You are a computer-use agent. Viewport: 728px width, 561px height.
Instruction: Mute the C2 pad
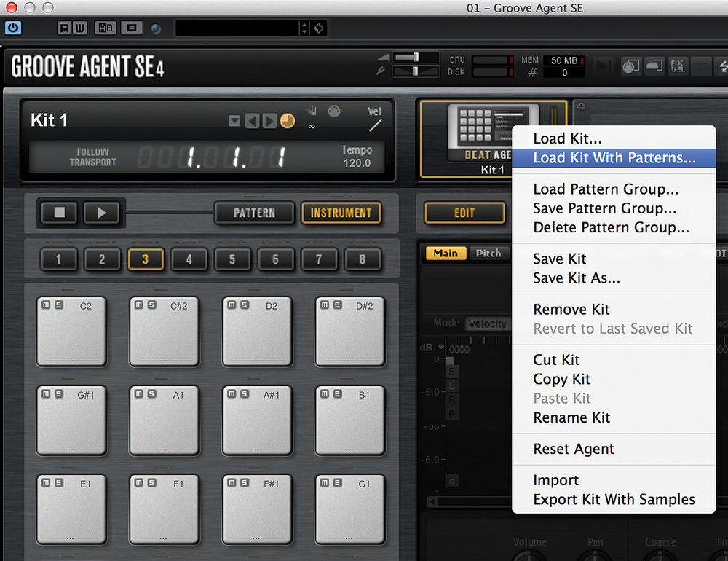(46, 305)
